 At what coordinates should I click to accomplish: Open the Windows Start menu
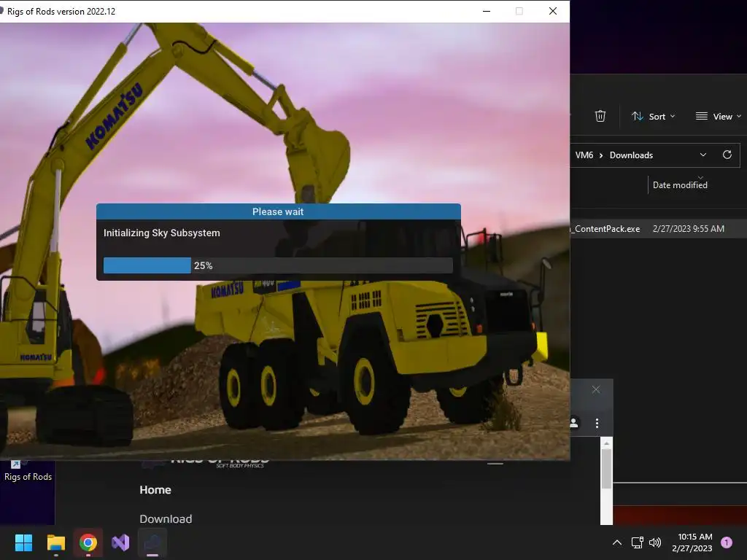click(x=23, y=542)
